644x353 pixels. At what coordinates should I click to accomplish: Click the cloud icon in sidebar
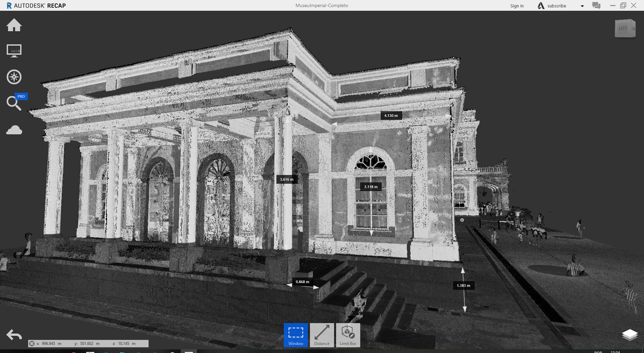(x=14, y=130)
